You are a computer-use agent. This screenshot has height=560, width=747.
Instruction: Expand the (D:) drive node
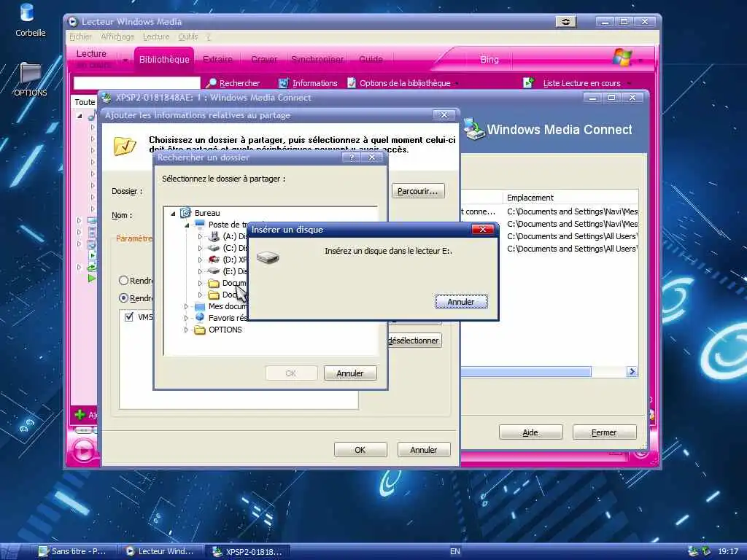[x=200, y=260]
